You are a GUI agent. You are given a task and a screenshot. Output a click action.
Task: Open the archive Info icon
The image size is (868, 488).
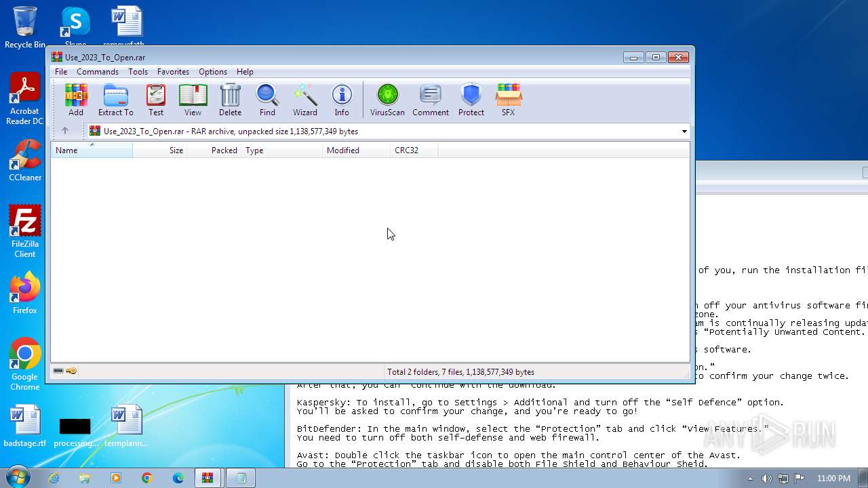pos(342,100)
